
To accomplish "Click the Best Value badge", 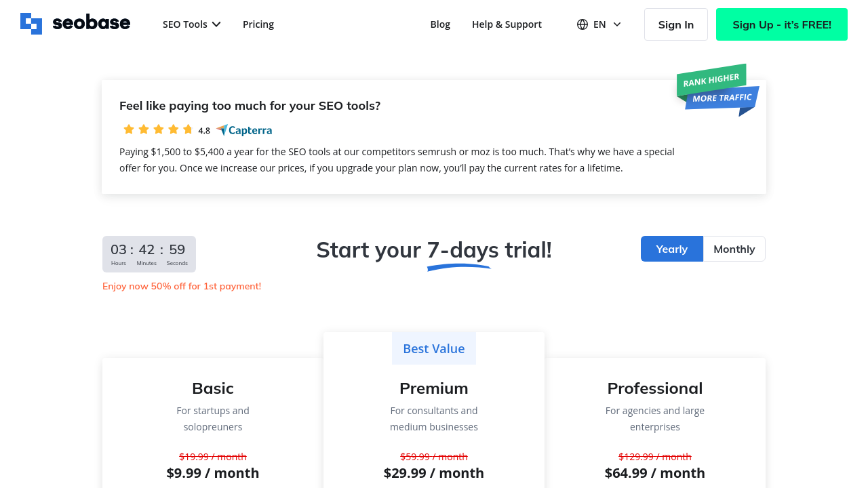I will coord(434,348).
